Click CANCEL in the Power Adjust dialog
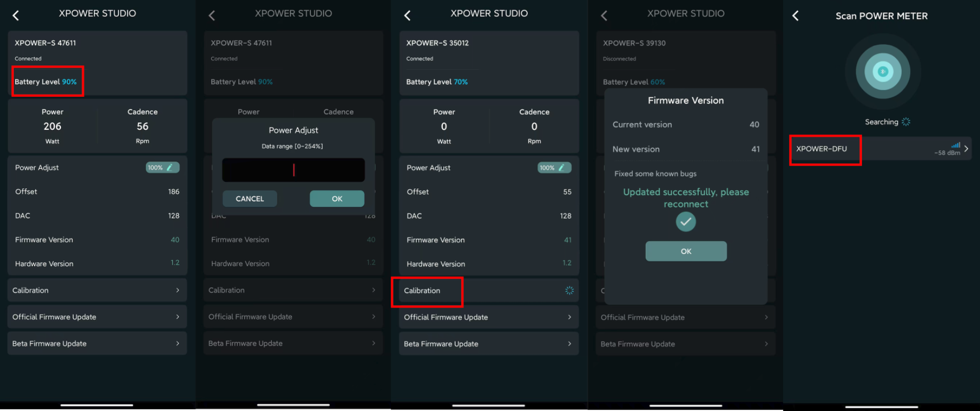The image size is (980, 411). coord(249,199)
